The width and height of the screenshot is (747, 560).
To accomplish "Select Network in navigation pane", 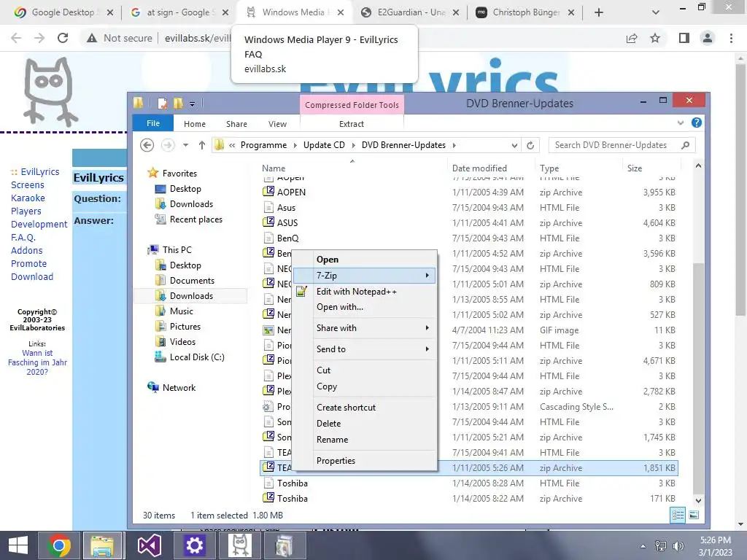I will click(179, 388).
